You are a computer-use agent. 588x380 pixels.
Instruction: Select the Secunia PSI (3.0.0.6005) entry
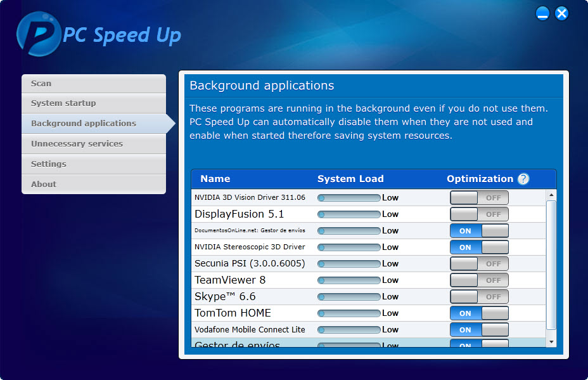[x=369, y=264]
